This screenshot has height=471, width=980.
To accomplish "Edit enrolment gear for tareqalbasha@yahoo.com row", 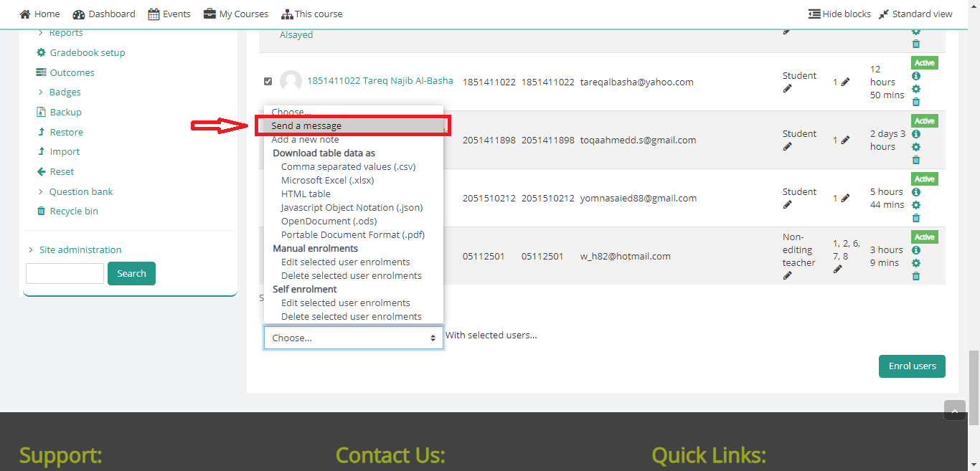I will (x=916, y=89).
